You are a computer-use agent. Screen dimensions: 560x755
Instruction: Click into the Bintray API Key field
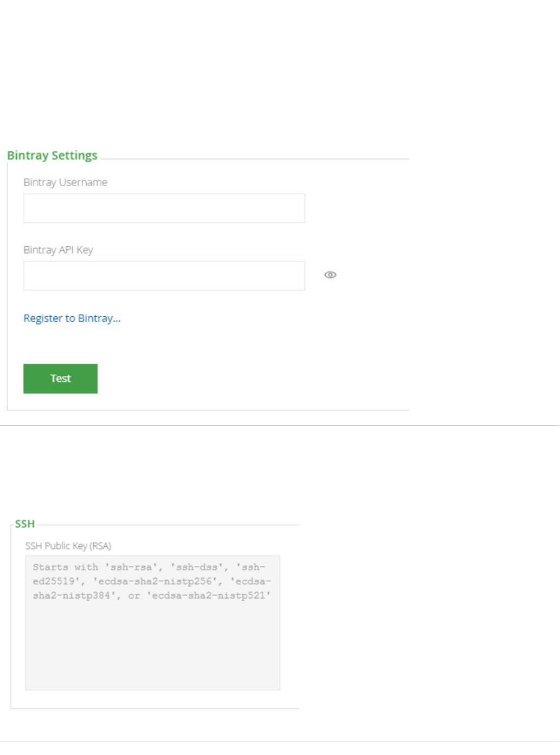pos(164,276)
